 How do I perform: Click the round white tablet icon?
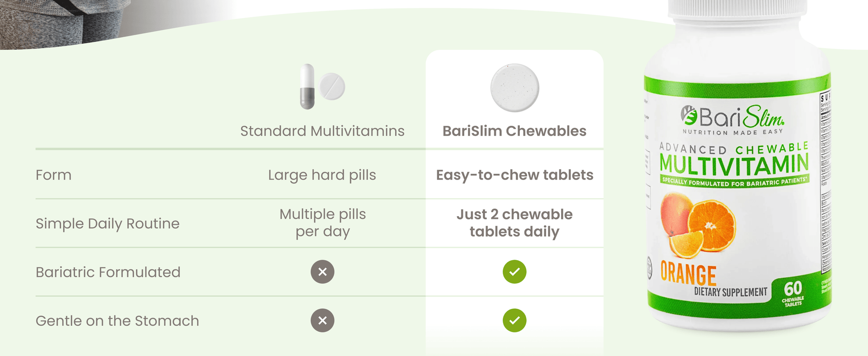click(332, 86)
